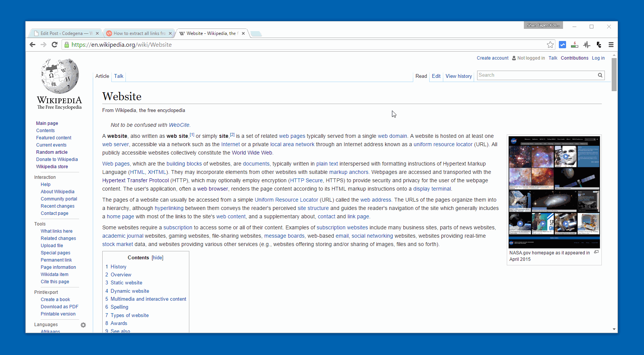Viewport: 644px width, 355px height.
Task: Click the Create account link
Action: pyautogui.click(x=493, y=58)
